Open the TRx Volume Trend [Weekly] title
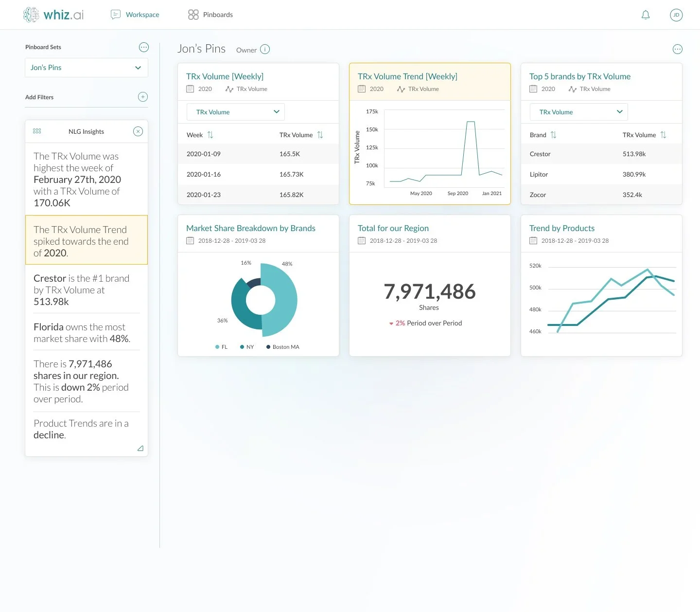The width and height of the screenshot is (700, 612). click(x=407, y=76)
